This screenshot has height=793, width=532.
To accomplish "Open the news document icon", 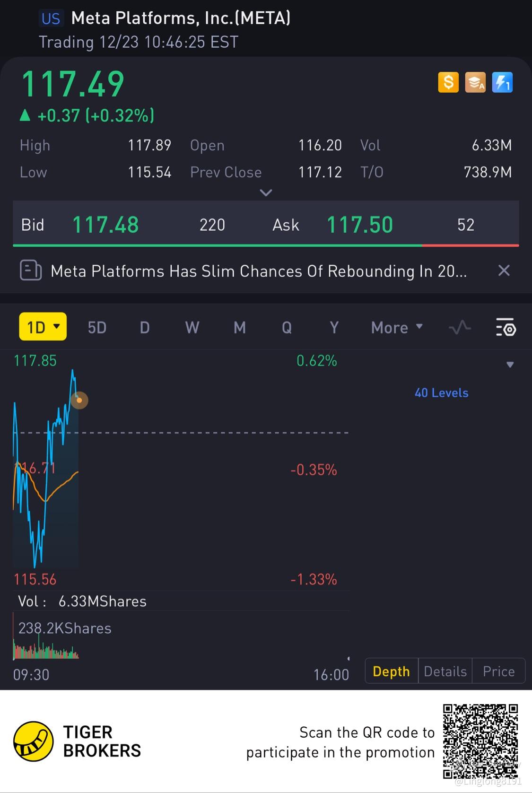I will tap(31, 270).
